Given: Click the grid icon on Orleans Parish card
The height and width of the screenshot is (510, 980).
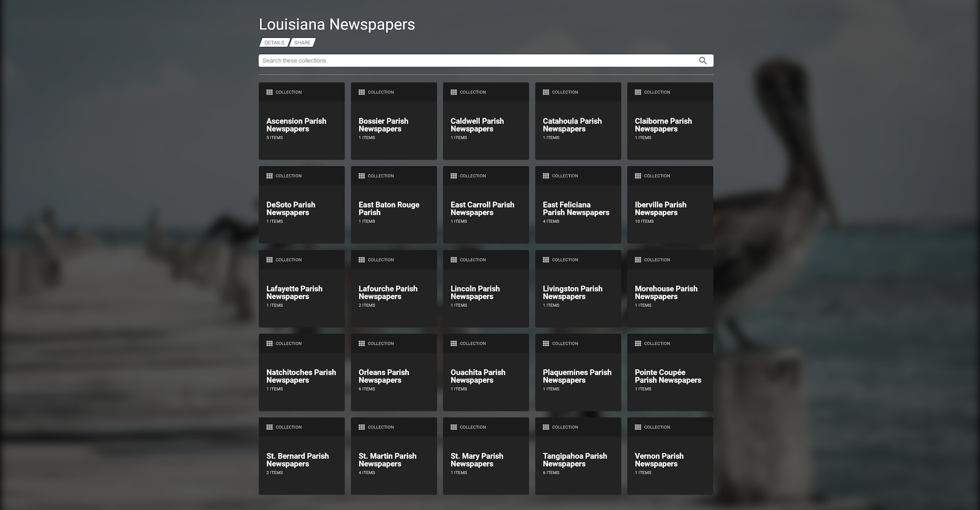Looking at the screenshot, I should click(x=362, y=343).
